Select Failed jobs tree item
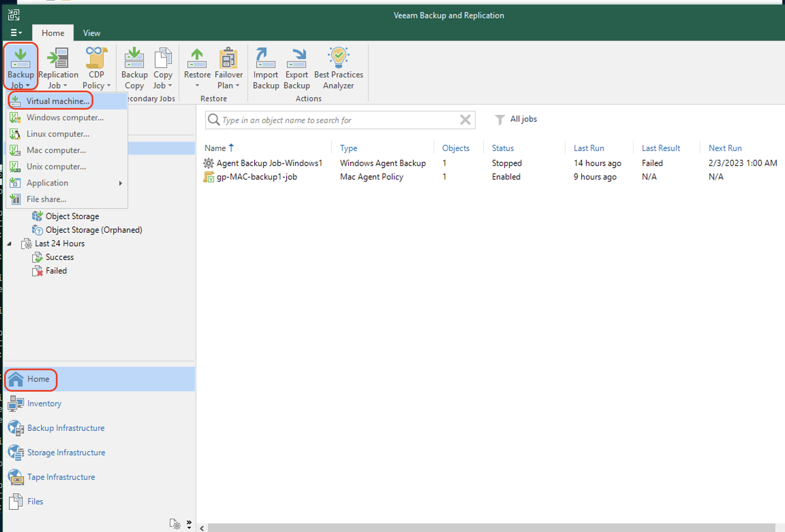Image resolution: width=785 pixels, height=532 pixels. pos(56,270)
